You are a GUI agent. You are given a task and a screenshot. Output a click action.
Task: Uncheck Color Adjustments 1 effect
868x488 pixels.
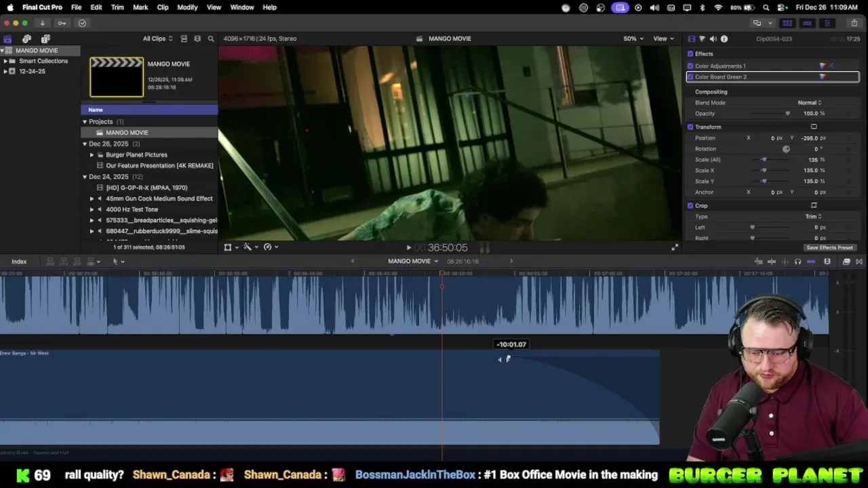pyautogui.click(x=690, y=66)
